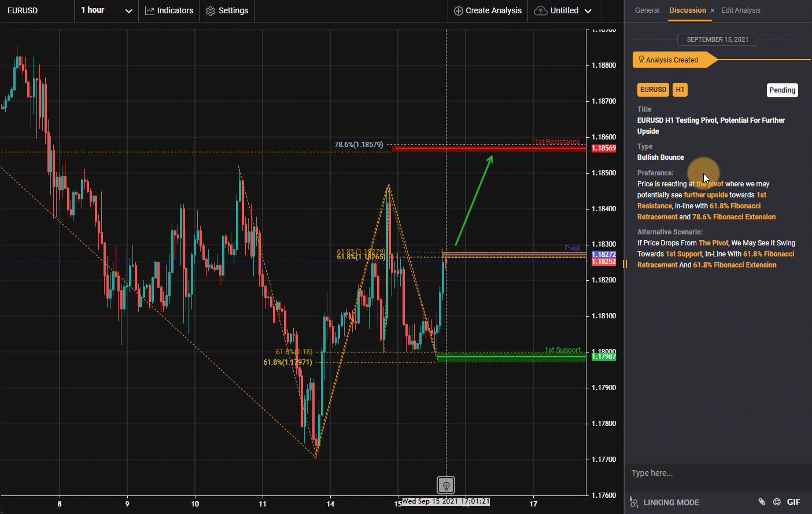Image resolution: width=812 pixels, height=514 pixels.
Task: Expand the Untitled layout dropdown arrow
Action: (588, 11)
